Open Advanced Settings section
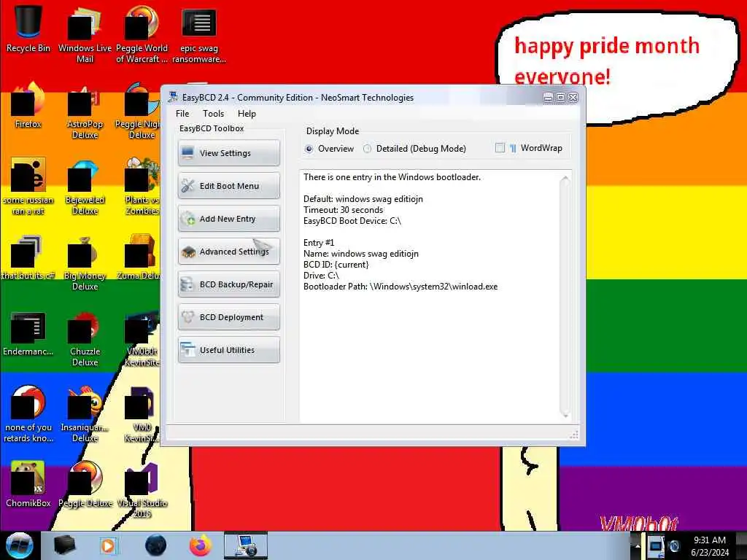 point(228,252)
